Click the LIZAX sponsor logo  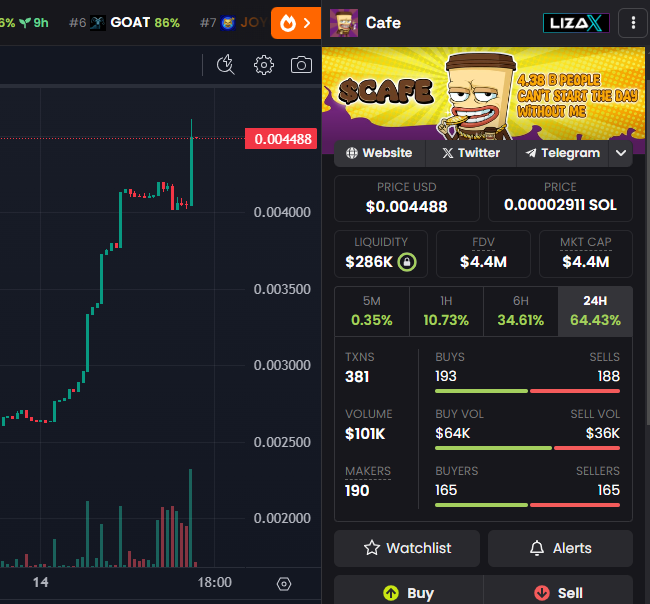coord(576,23)
